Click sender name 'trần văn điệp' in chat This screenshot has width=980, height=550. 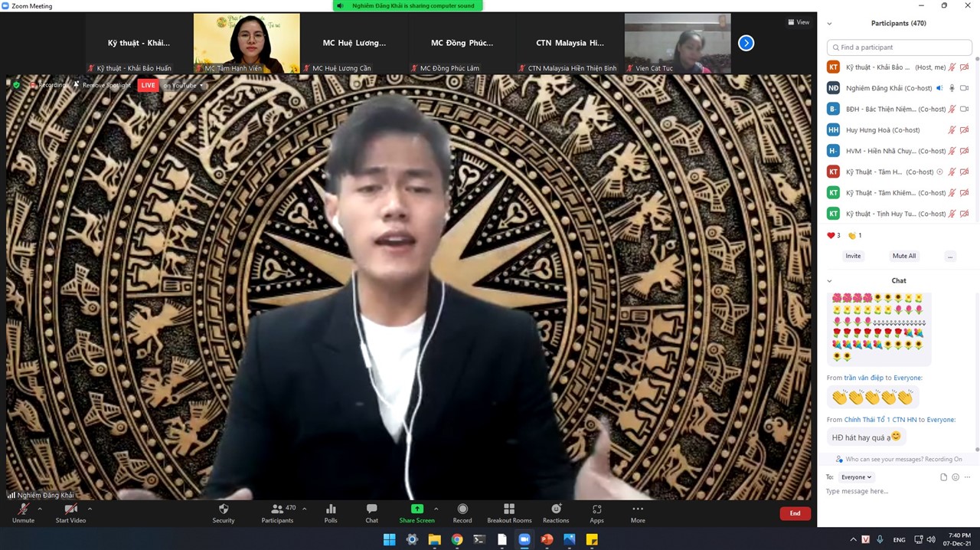pyautogui.click(x=864, y=378)
